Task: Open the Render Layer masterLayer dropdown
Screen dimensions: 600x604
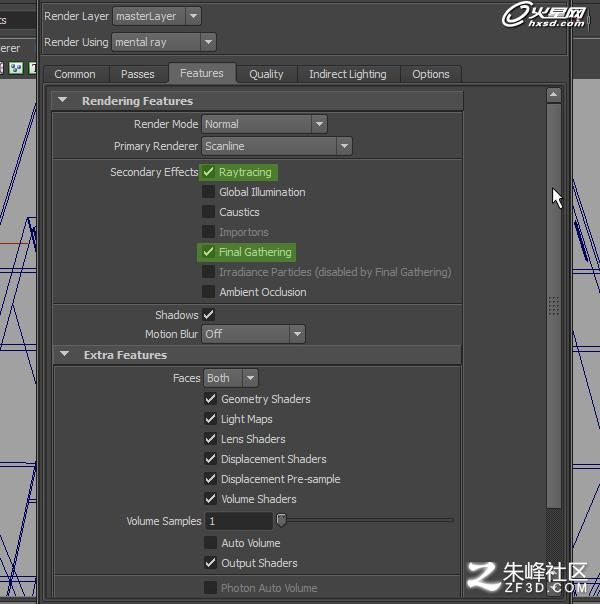Action: tap(157, 16)
